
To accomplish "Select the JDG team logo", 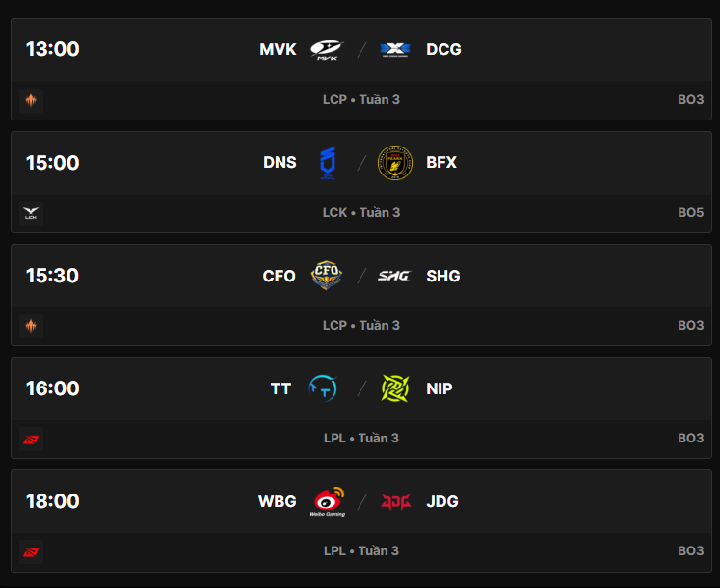I will point(395,501).
